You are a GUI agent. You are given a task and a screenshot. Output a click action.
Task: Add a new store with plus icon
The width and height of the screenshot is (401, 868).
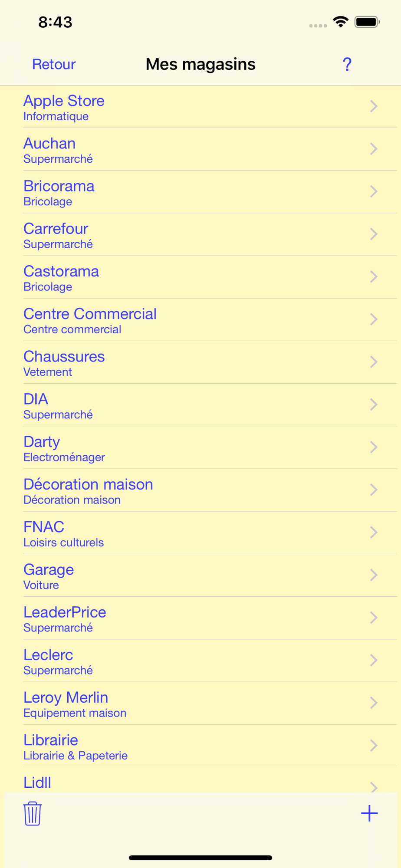(x=369, y=813)
